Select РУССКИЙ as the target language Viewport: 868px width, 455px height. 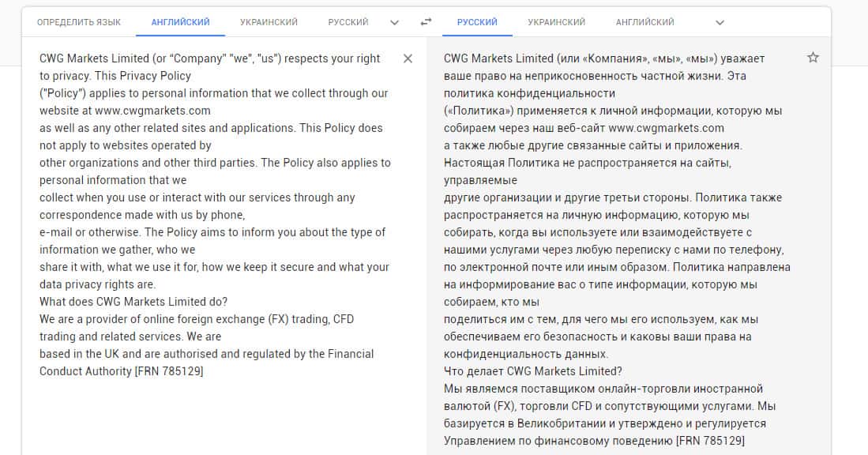click(x=477, y=22)
